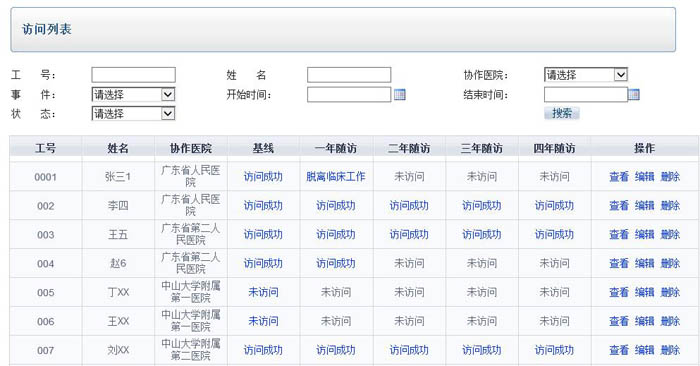Click the 四年随访 column header

[x=554, y=148]
